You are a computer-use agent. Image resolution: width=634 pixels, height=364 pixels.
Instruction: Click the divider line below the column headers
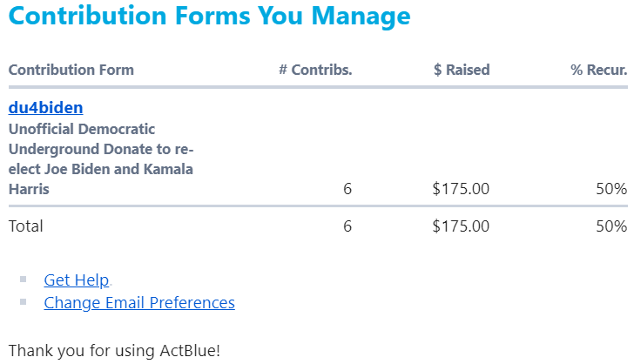pyautogui.click(x=317, y=87)
